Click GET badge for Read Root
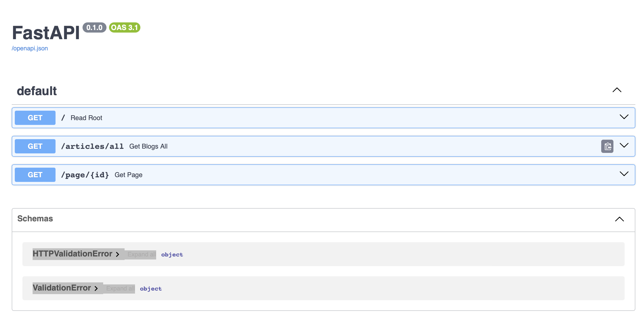 coord(35,118)
